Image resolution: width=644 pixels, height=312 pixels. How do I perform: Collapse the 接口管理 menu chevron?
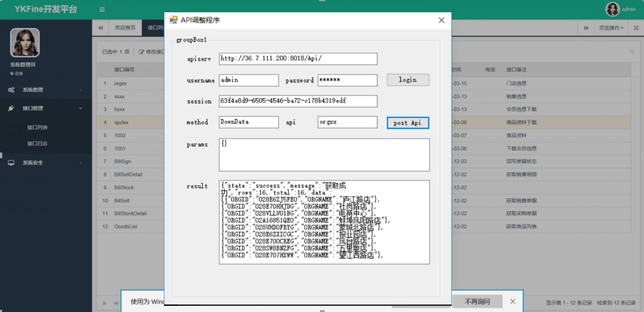pos(80,108)
